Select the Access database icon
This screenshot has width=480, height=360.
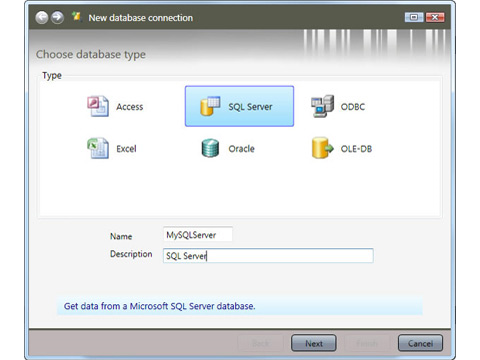click(98, 106)
